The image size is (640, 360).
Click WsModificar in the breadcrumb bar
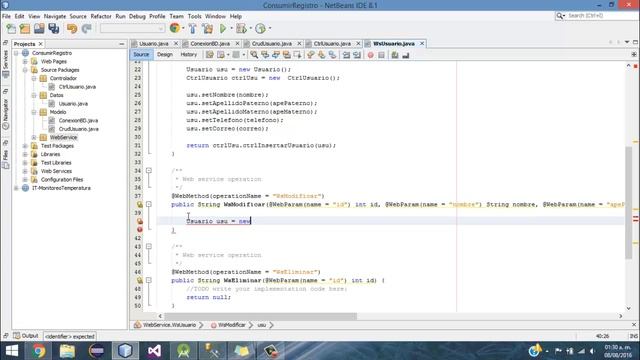[231, 325]
